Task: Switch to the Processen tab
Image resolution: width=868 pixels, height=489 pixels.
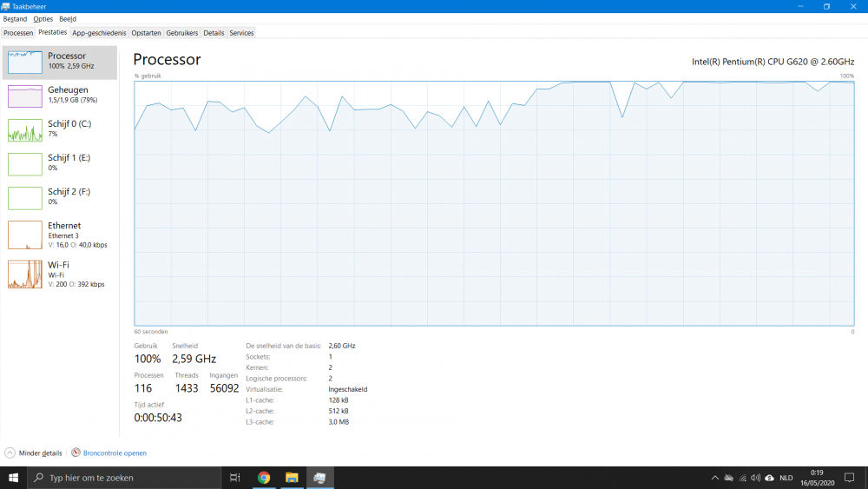Action: point(18,33)
